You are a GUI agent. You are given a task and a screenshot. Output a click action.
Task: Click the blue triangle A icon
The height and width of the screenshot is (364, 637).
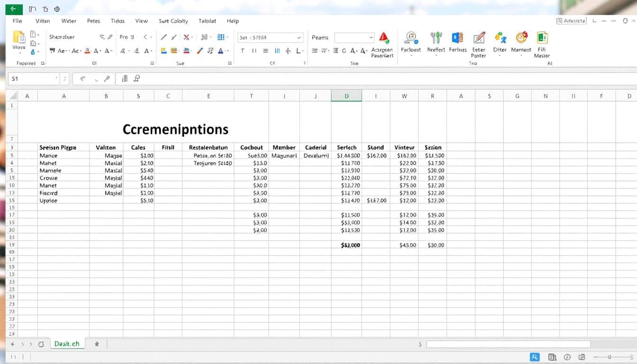coord(220,51)
